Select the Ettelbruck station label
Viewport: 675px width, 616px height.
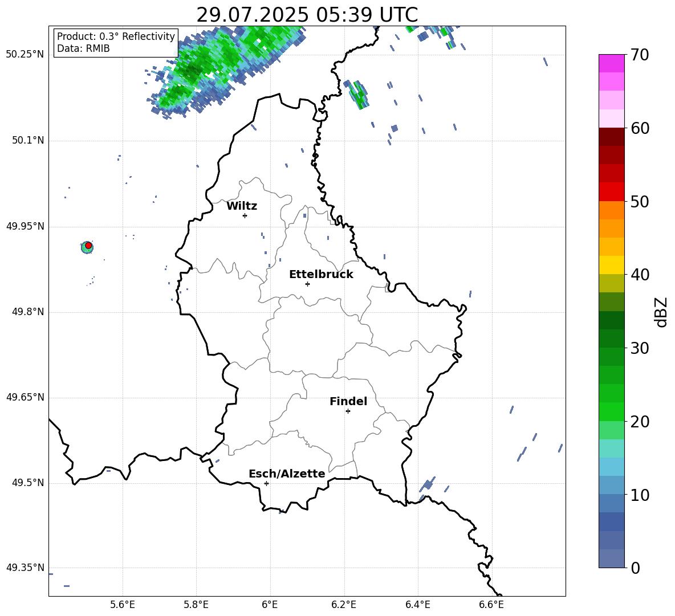[321, 275]
